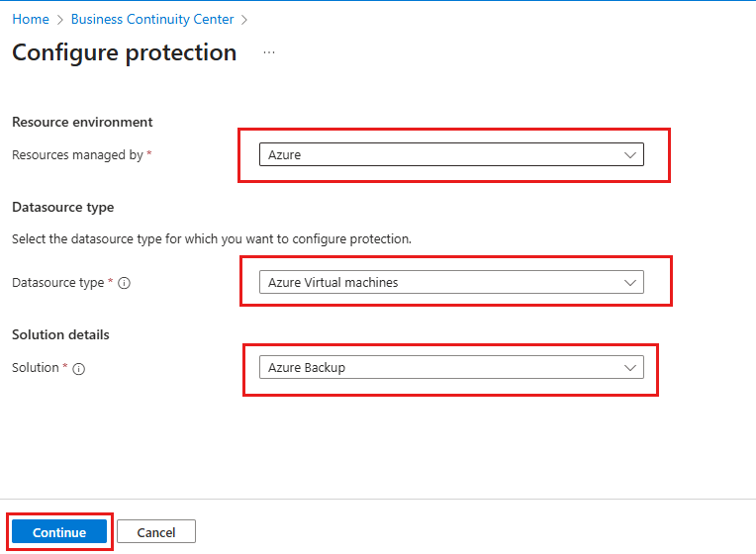Cancel the protection configuration
Viewport: 756px width, 554px height.
156,532
